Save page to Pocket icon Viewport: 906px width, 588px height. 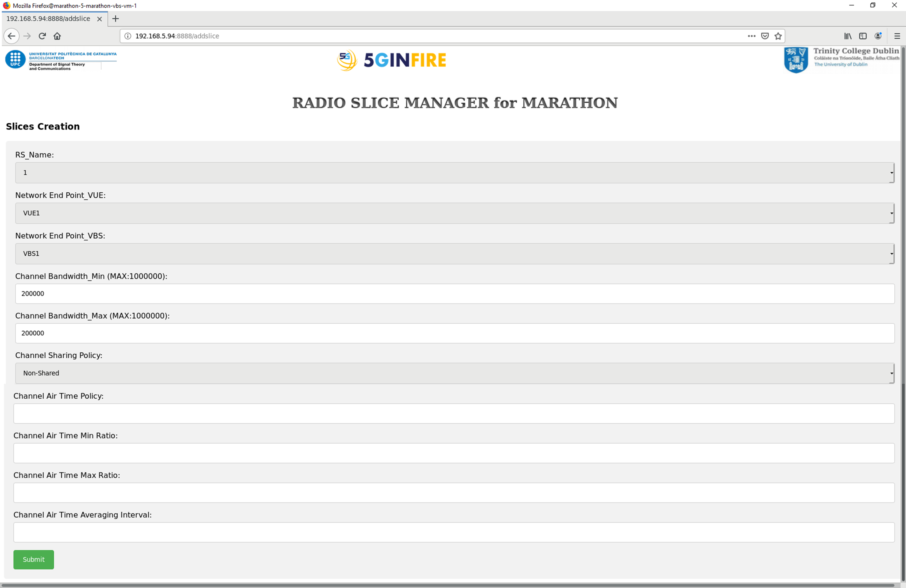(x=765, y=36)
